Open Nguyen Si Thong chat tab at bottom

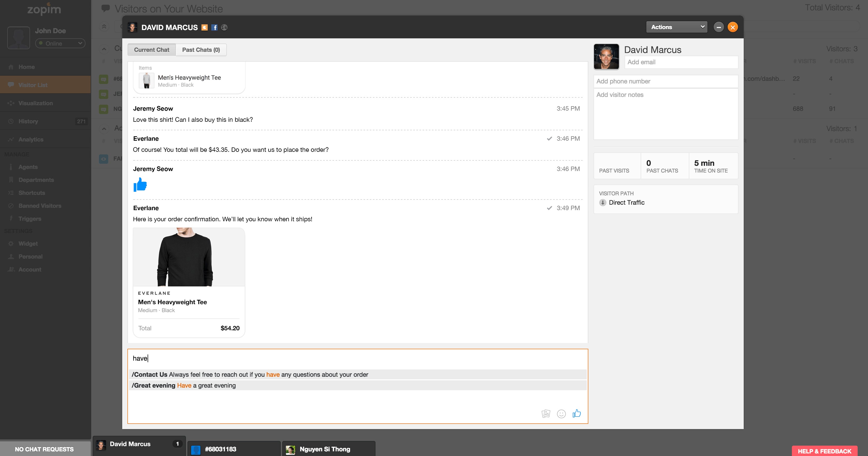(329, 448)
